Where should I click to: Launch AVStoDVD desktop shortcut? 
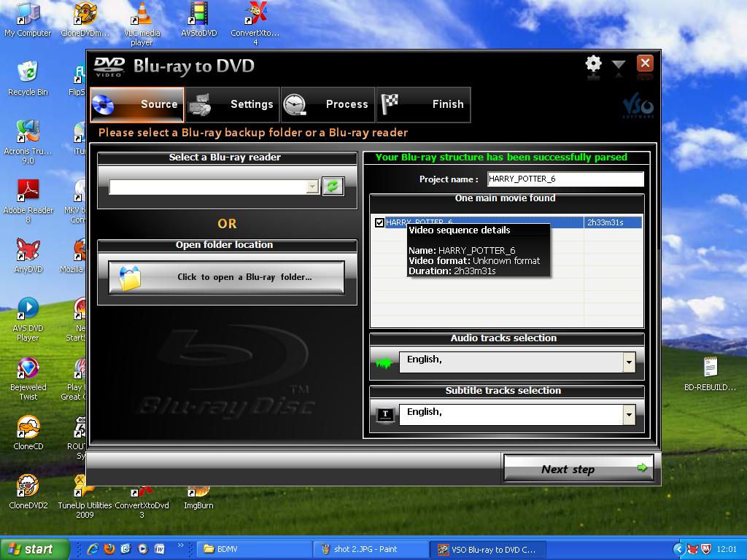coord(198,19)
